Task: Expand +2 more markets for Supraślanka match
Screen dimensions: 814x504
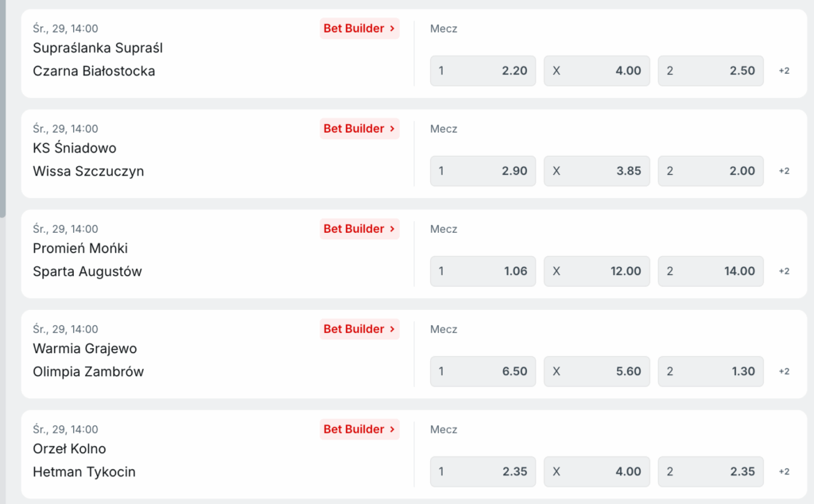Action: click(784, 71)
